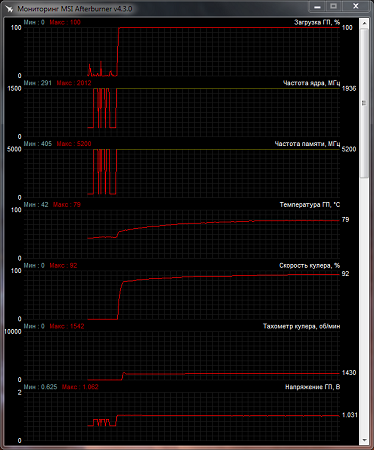Click the 'Частота памяти, МГц' graph label

(307, 144)
